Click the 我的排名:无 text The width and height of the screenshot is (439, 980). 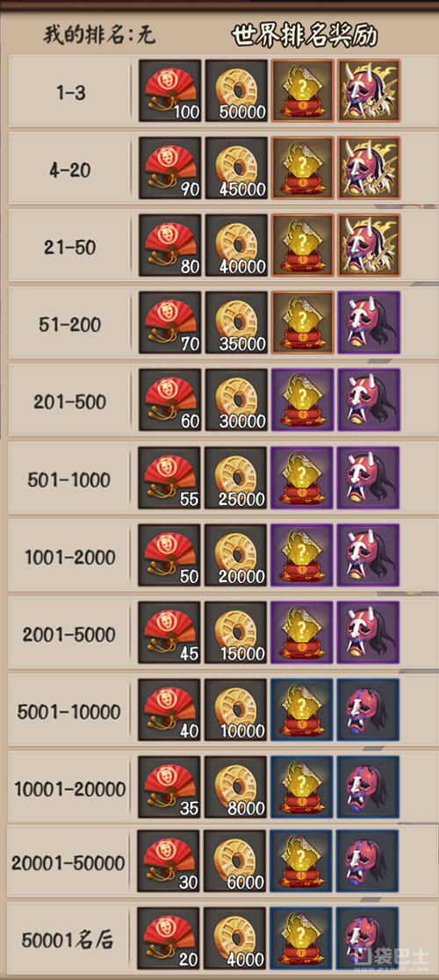coord(98,35)
